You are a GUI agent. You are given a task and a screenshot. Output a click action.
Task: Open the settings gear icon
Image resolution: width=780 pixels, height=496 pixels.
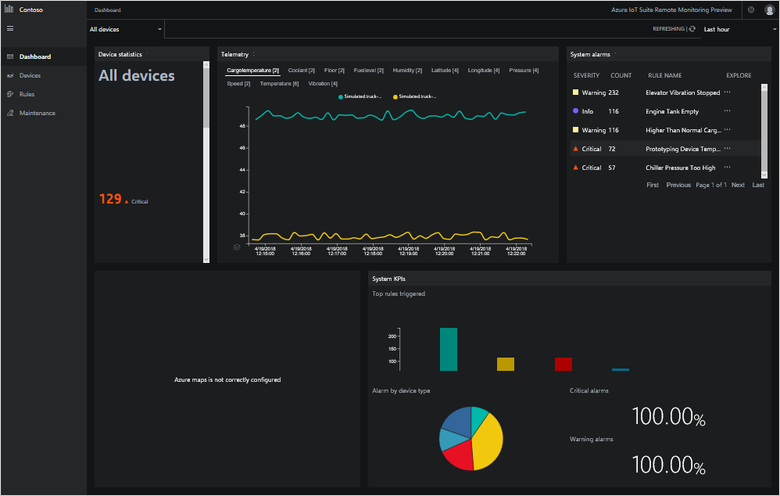point(751,9)
